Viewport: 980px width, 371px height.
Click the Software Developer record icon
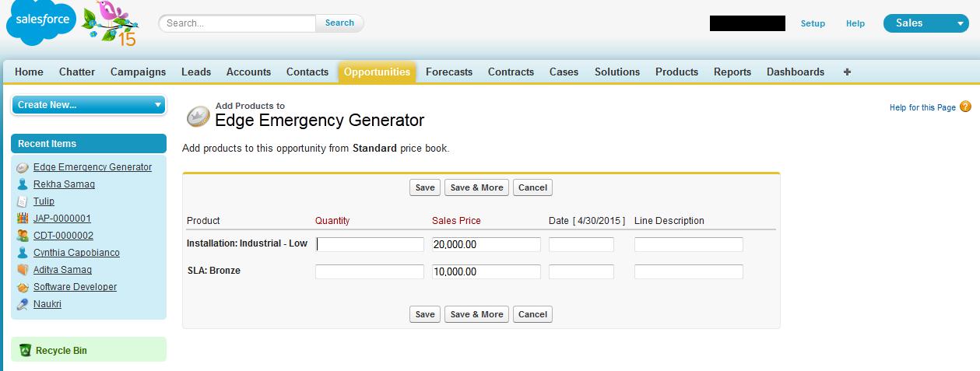click(x=23, y=287)
